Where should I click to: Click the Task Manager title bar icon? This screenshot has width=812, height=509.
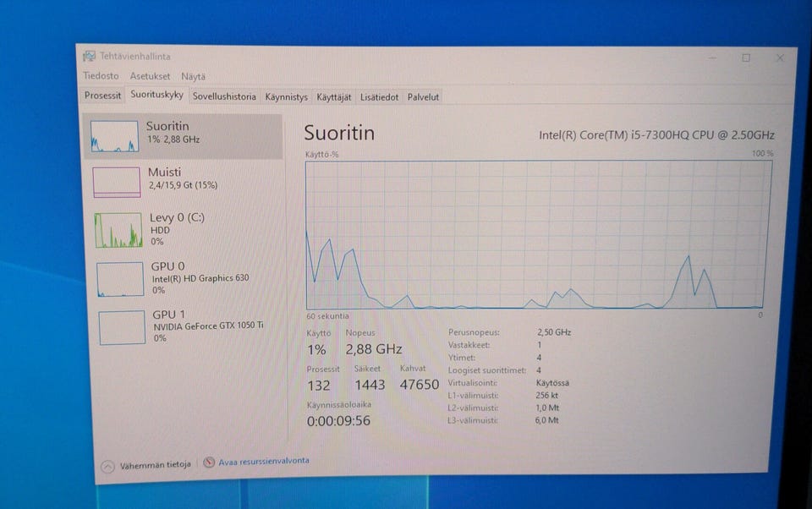(x=89, y=56)
